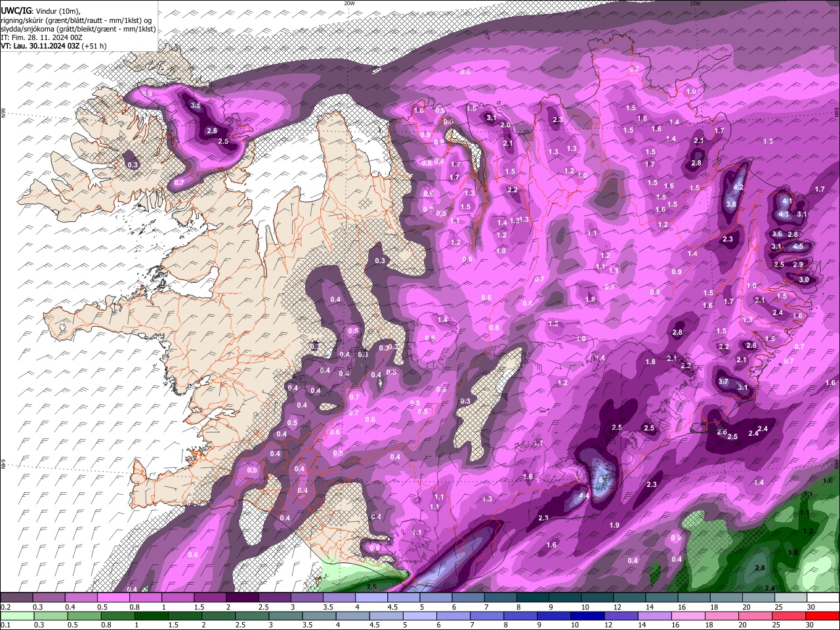Click the '3.0' value on the map

[x=804, y=280]
